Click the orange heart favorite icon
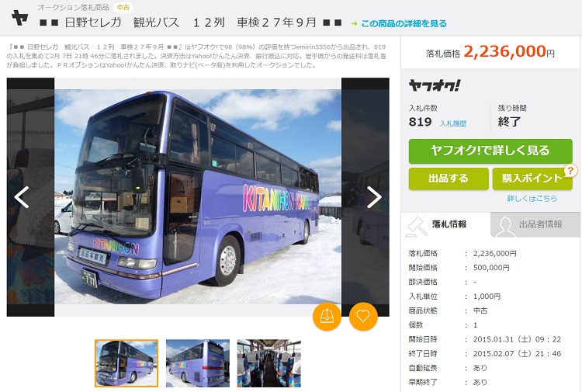The image size is (582, 392). [363, 316]
